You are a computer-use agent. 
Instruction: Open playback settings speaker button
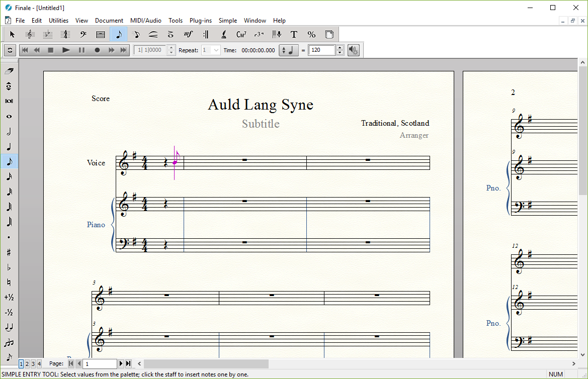click(x=353, y=50)
